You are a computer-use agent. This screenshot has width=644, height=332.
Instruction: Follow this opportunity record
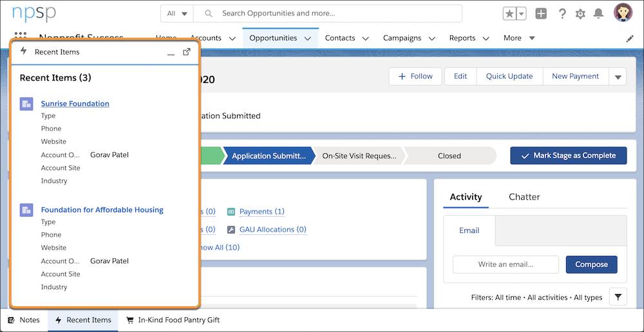coord(415,77)
